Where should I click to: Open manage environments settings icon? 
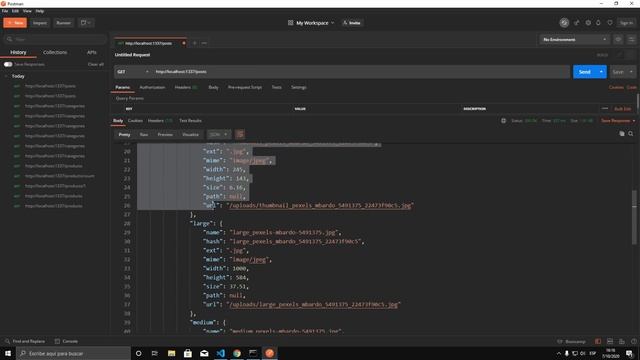coord(631,40)
